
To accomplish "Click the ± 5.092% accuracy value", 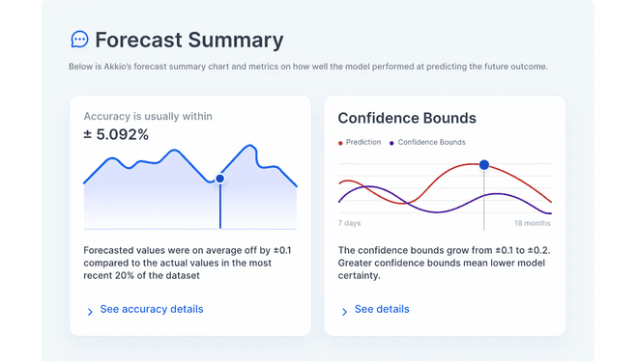I will tap(116, 134).
